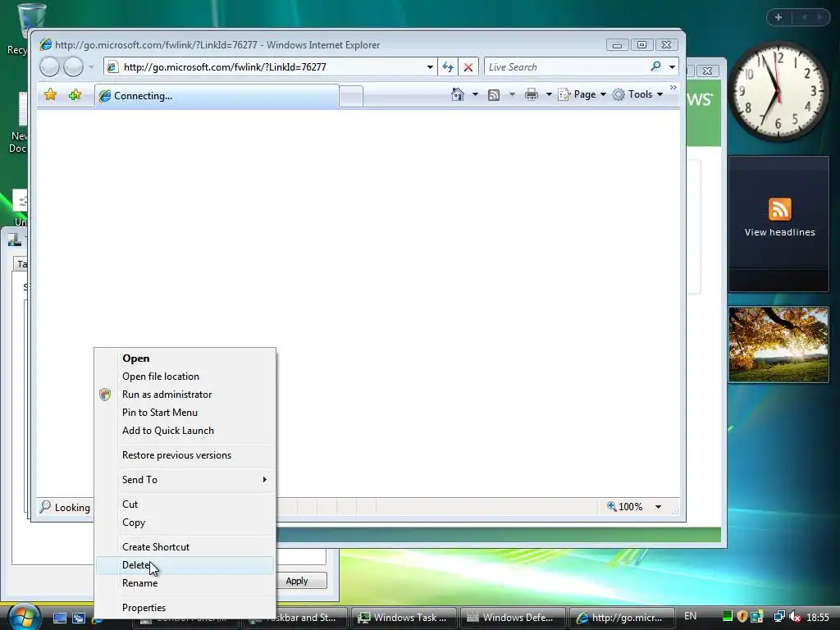Viewport: 840px width, 630px height.
Task: Click the Internet Explorer Back button
Action: click(x=49, y=67)
